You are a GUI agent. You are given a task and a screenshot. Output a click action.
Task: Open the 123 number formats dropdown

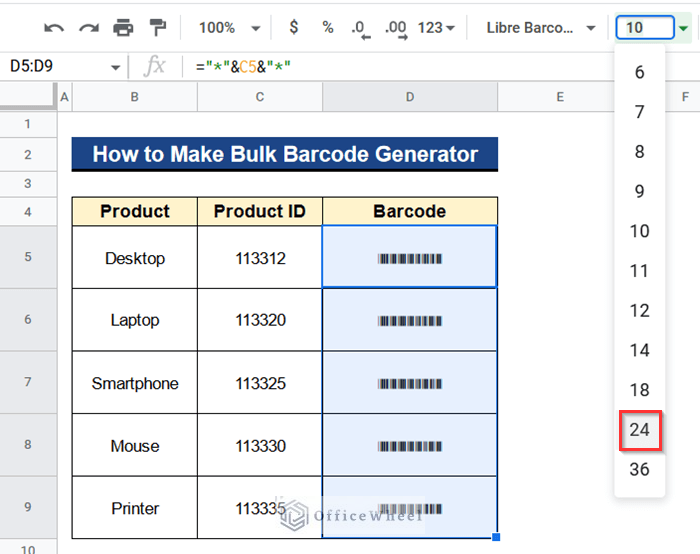(x=436, y=28)
